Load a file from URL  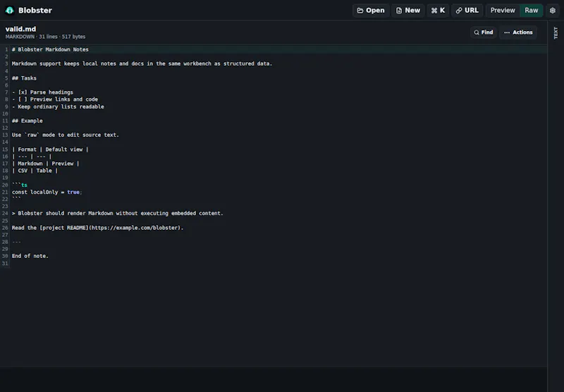point(467,11)
